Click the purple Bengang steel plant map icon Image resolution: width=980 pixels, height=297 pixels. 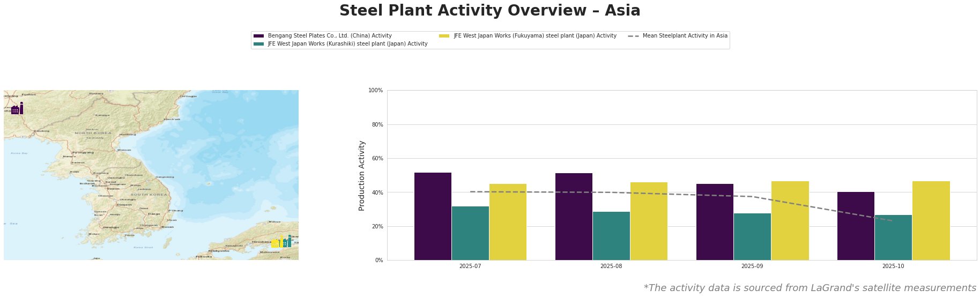coord(17,109)
